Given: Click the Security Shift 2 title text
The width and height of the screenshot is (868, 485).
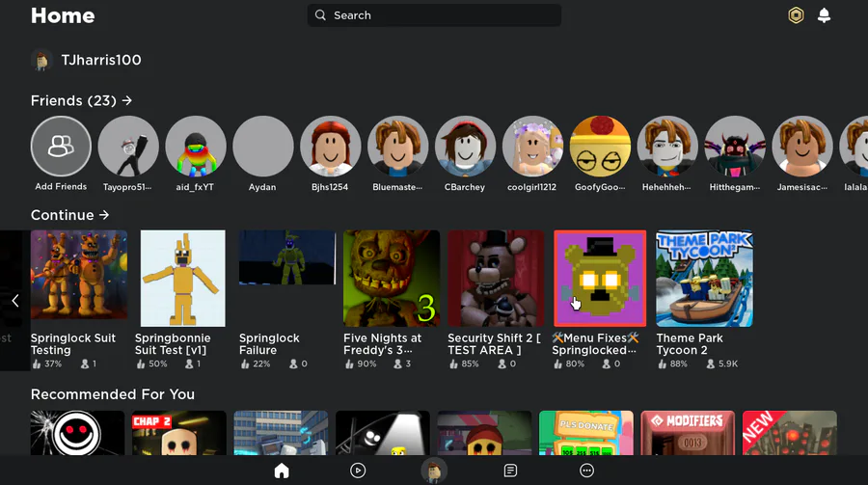Looking at the screenshot, I should (494, 344).
